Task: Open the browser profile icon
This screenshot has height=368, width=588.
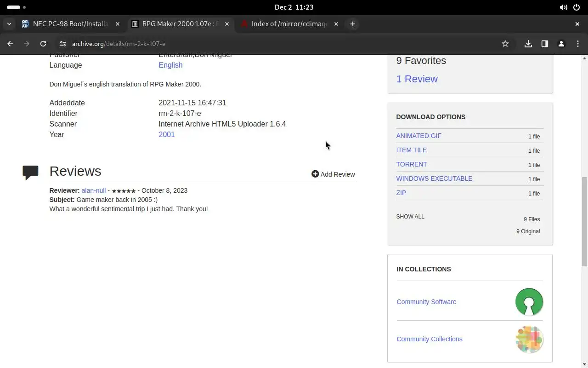Action: coord(561,44)
